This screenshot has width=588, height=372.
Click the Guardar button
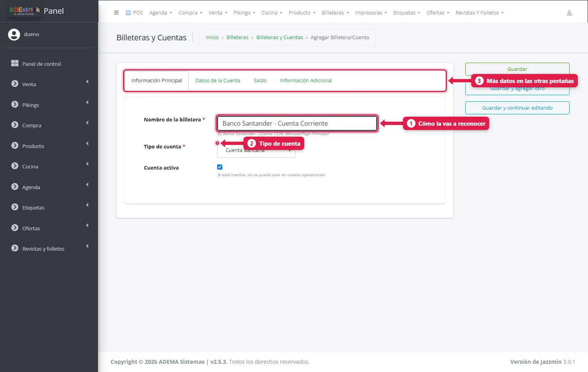(517, 69)
